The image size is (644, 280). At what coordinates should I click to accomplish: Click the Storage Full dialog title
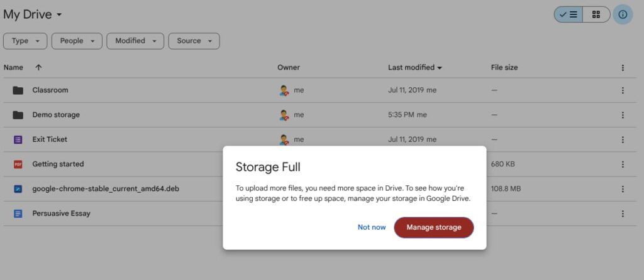pos(268,167)
